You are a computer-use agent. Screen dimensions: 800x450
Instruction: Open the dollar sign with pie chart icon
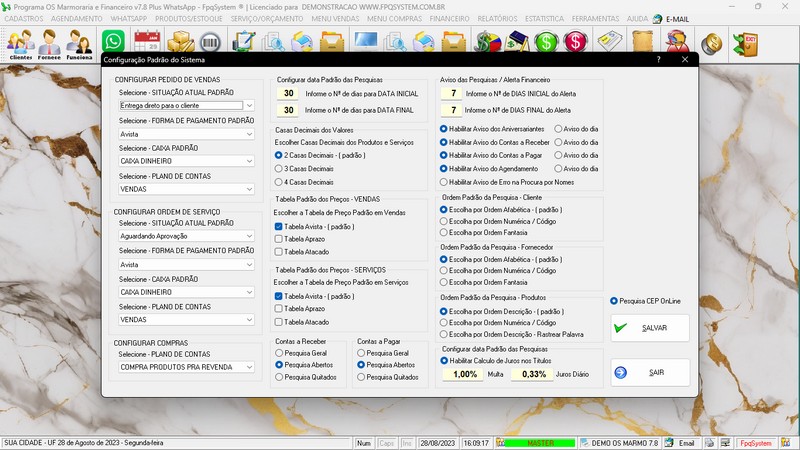point(487,41)
